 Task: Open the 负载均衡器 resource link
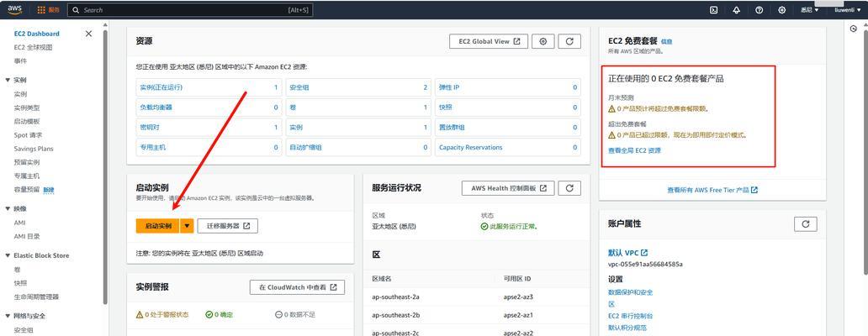coord(156,108)
